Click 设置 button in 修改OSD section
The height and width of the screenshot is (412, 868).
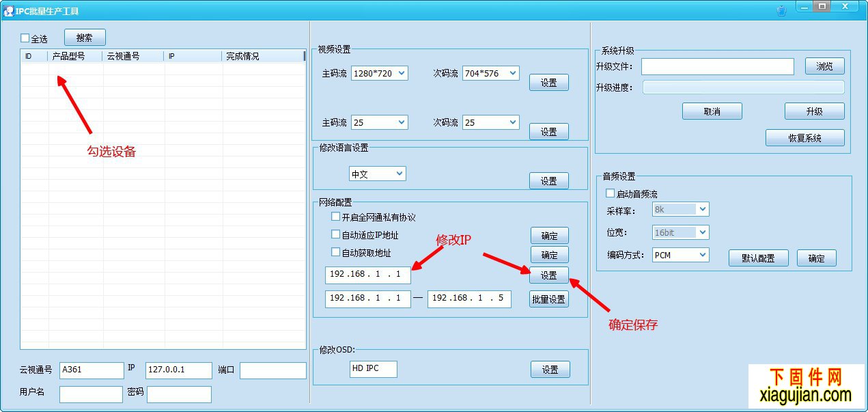pyautogui.click(x=550, y=369)
